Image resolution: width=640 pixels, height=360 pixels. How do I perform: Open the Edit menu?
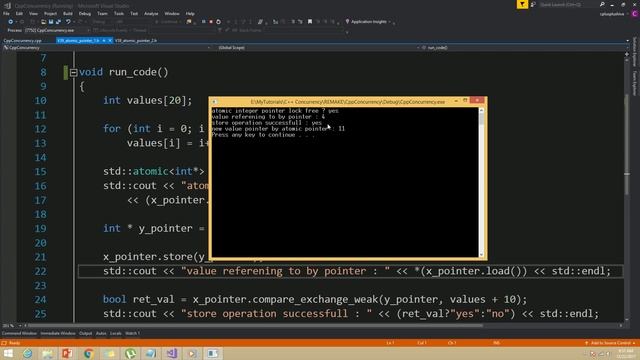click(x=19, y=13)
